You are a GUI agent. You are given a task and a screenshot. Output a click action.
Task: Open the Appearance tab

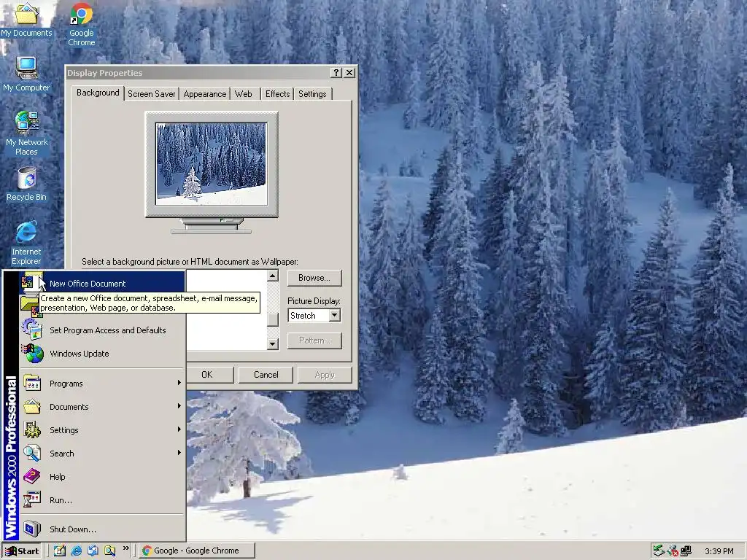[x=205, y=94]
